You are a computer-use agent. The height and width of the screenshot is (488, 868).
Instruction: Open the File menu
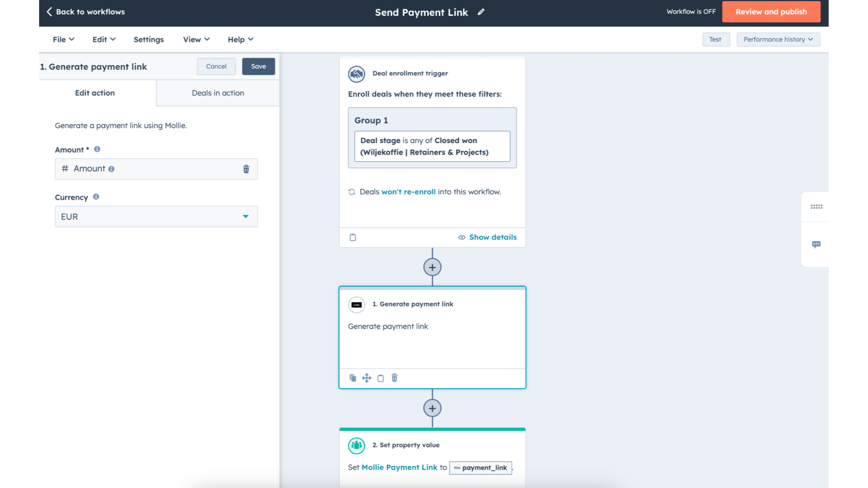click(x=63, y=39)
